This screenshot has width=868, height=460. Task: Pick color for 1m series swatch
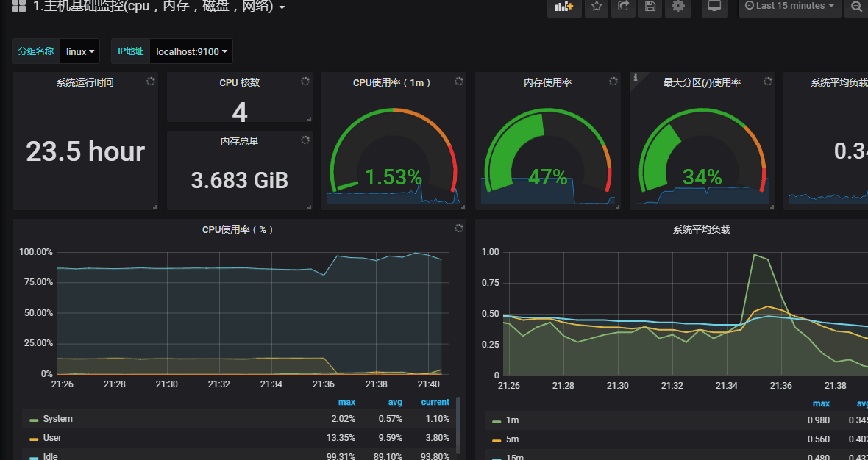(x=496, y=421)
